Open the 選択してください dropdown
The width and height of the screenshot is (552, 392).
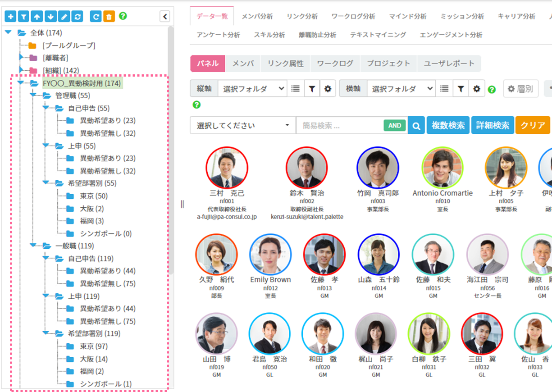243,125
